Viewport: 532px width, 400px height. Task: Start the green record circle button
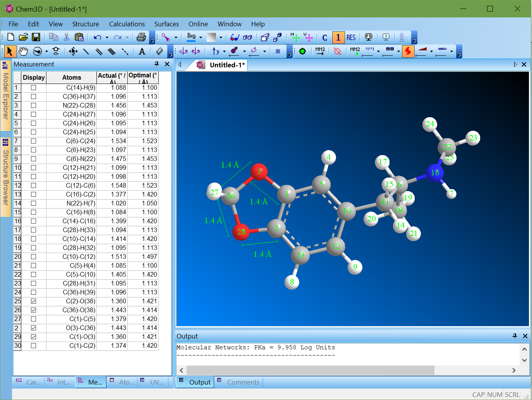tap(303, 51)
